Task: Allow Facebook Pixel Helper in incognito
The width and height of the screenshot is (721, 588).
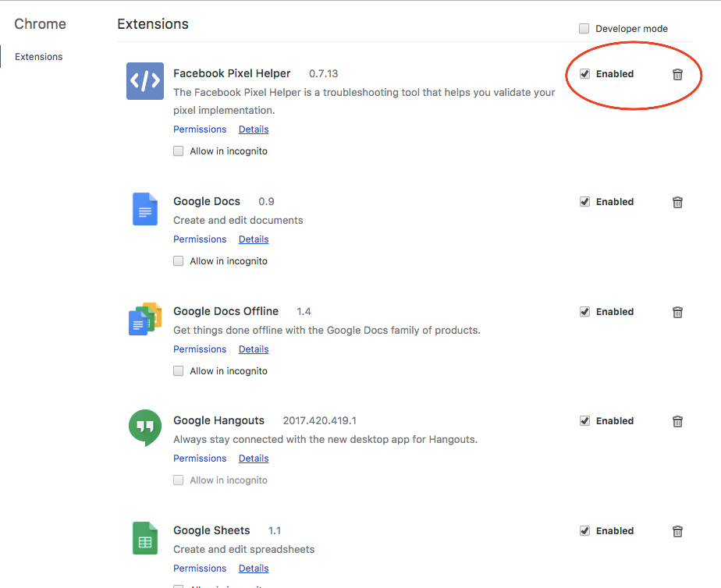Action: coord(178,151)
